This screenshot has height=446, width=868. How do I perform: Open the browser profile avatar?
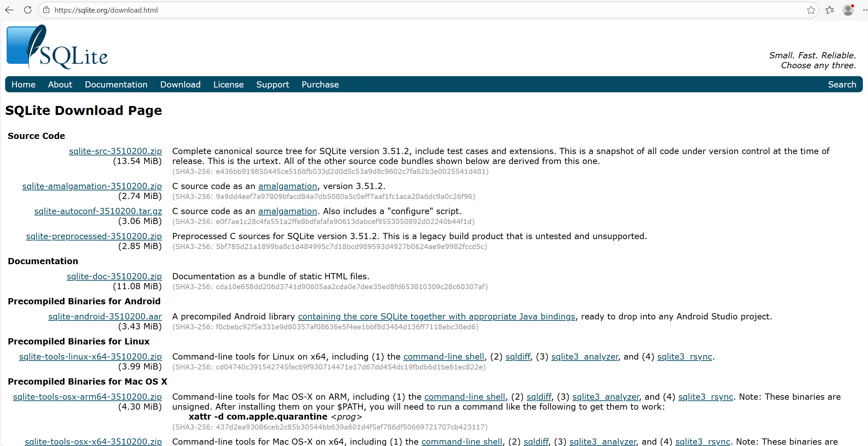(x=848, y=10)
